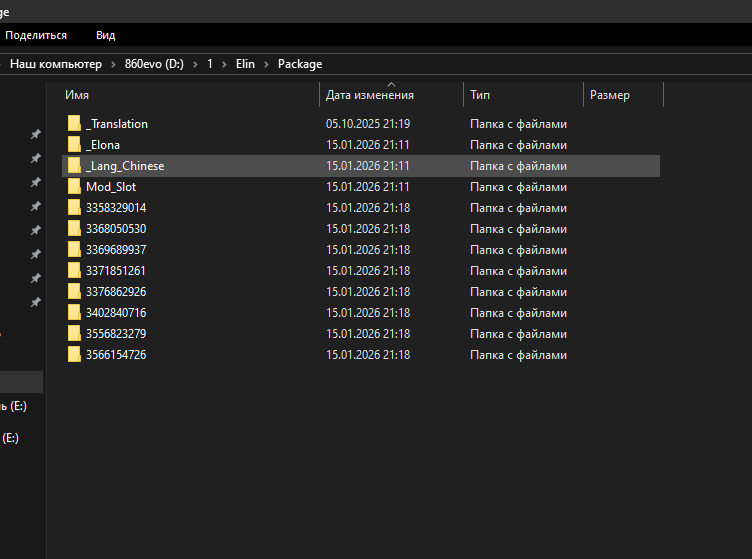
Task: Click the _Elona folder icon
Action: coord(74,144)
